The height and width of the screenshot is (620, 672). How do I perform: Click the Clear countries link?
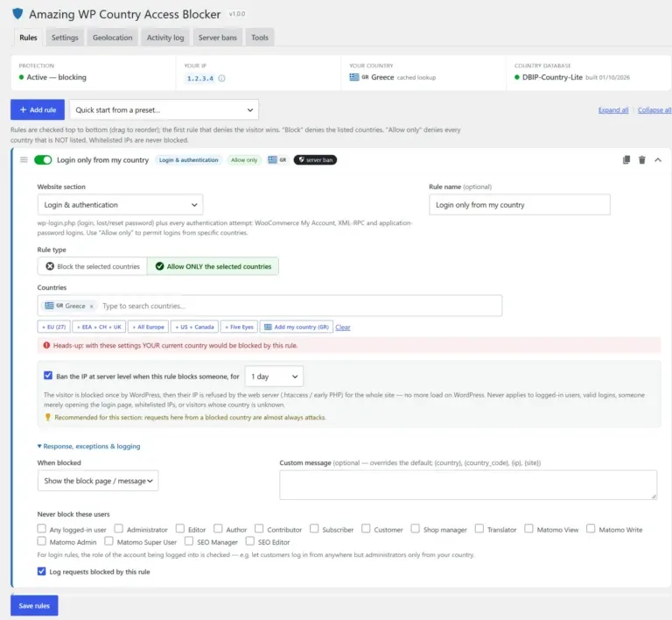pyautogui.click(x=343, y=328)
